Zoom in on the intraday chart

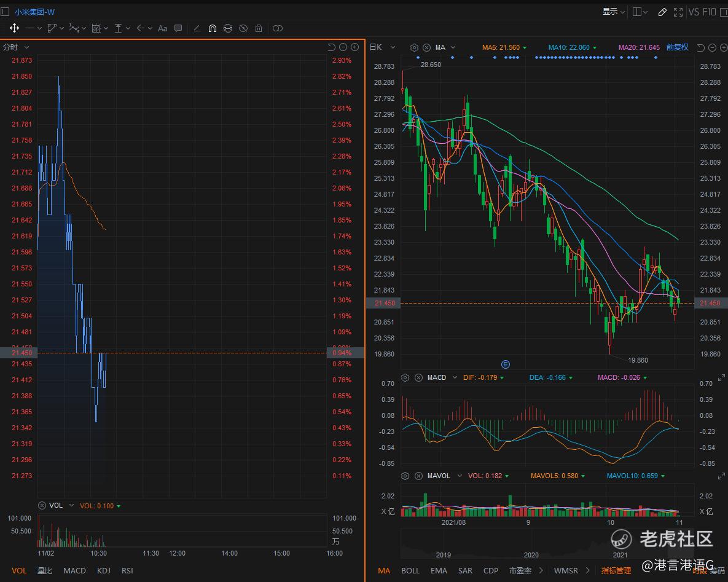coord(354,47)
